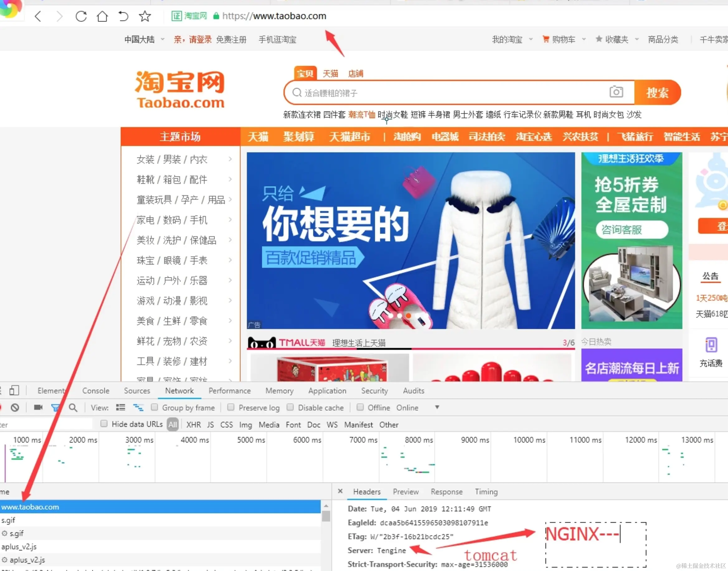728x571 pixels.
Task: Click the browser home icon
Action: click(102, 16)
